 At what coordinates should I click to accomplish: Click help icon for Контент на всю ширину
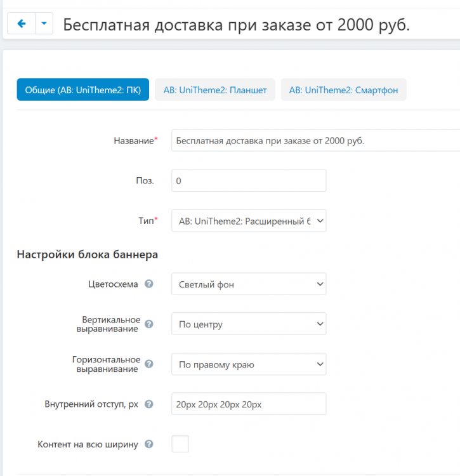(149, 444)
